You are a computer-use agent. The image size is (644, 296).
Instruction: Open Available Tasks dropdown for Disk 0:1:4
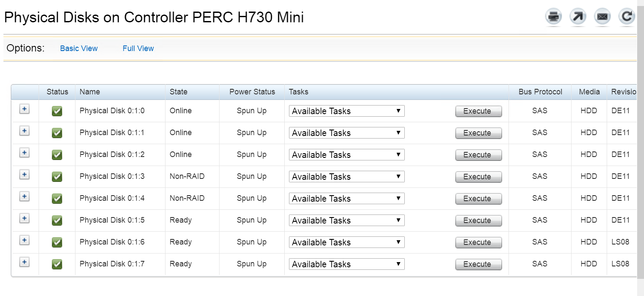[x=346, y=199]
